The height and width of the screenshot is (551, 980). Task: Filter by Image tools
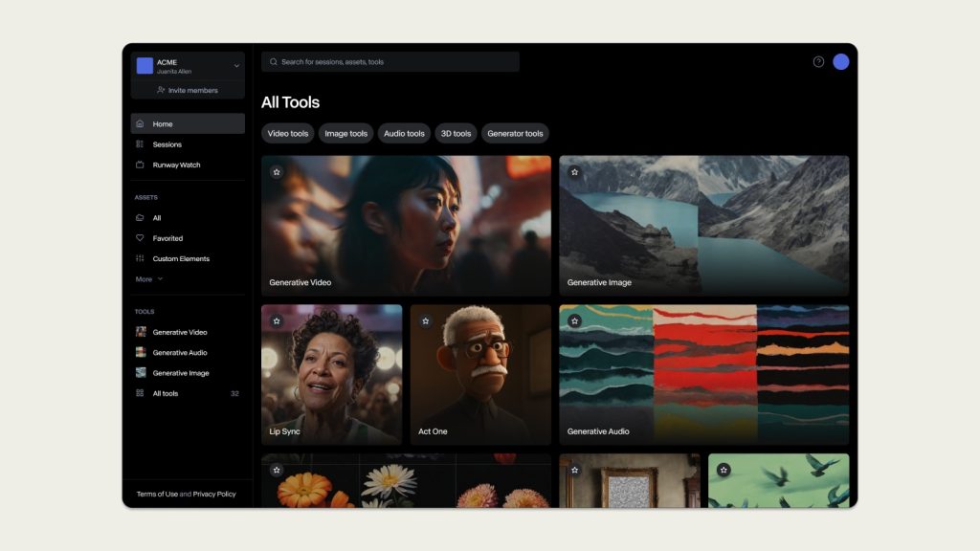[x=345, y=133]
